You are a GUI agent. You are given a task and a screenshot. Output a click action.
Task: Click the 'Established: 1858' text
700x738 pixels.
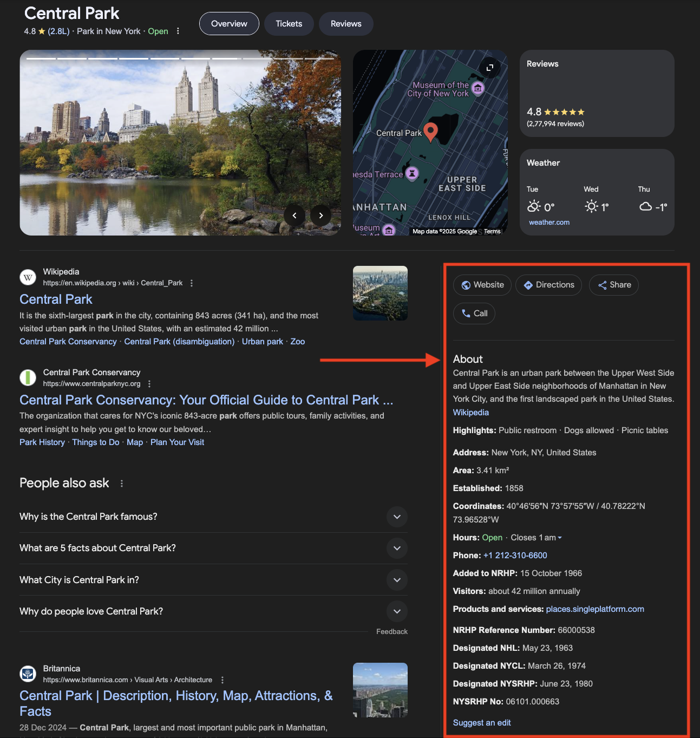coord(488,488)
